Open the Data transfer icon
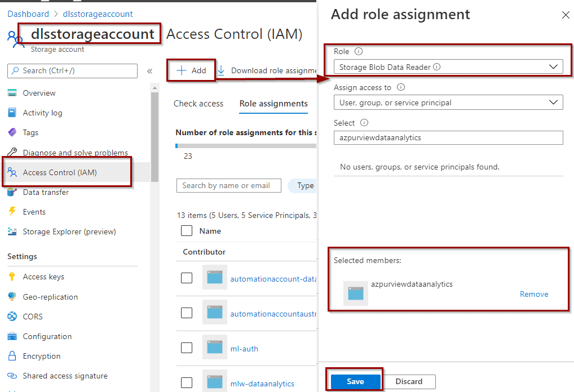This screenshot has width=574, height=392. [12, 192]
